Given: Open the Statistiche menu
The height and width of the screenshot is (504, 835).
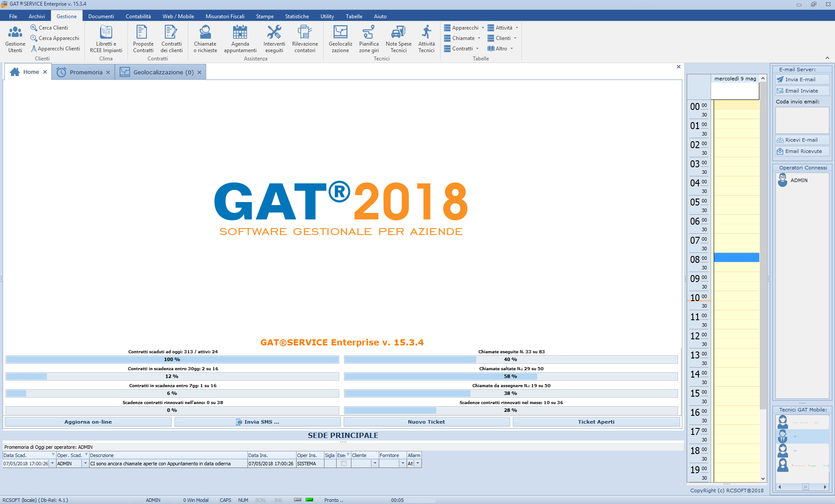Looking at the screenshot, I should pyautogui.click(x=297, y=16).
